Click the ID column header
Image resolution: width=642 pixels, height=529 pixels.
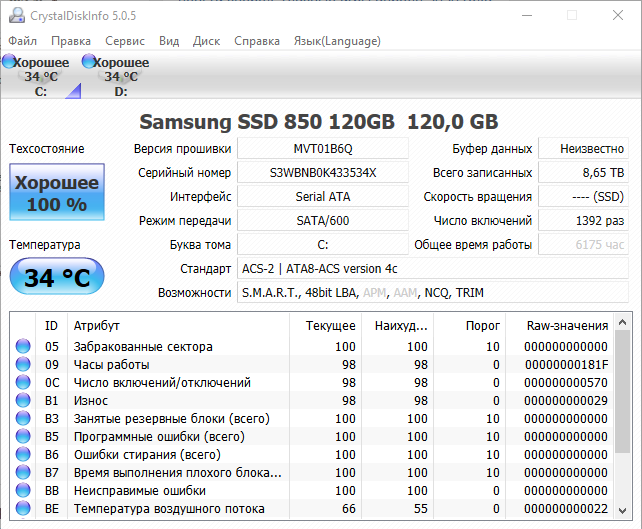click(52, 326)
